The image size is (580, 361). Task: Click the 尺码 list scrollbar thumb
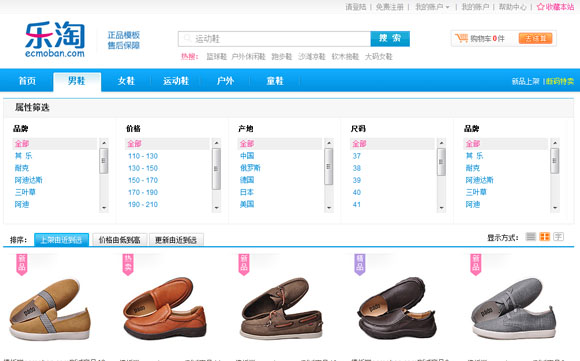click(441, 162)
